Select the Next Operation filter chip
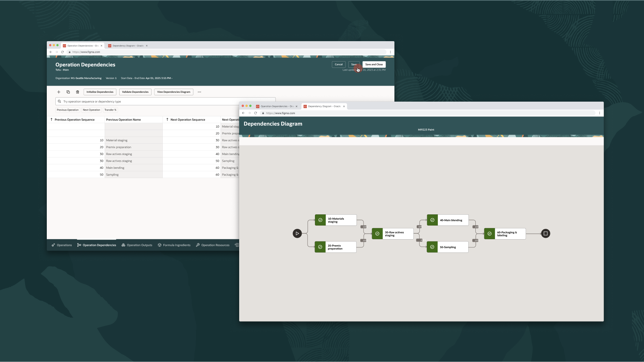 pos(91,110)
